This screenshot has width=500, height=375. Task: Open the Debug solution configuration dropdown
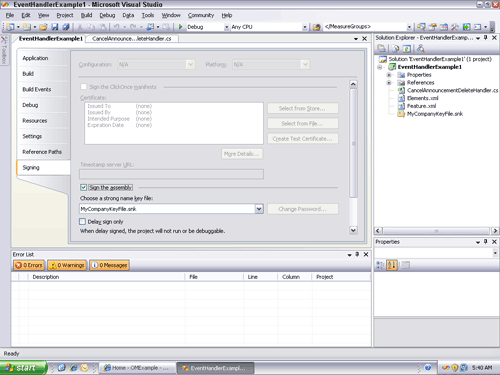(x=226, y=27)
